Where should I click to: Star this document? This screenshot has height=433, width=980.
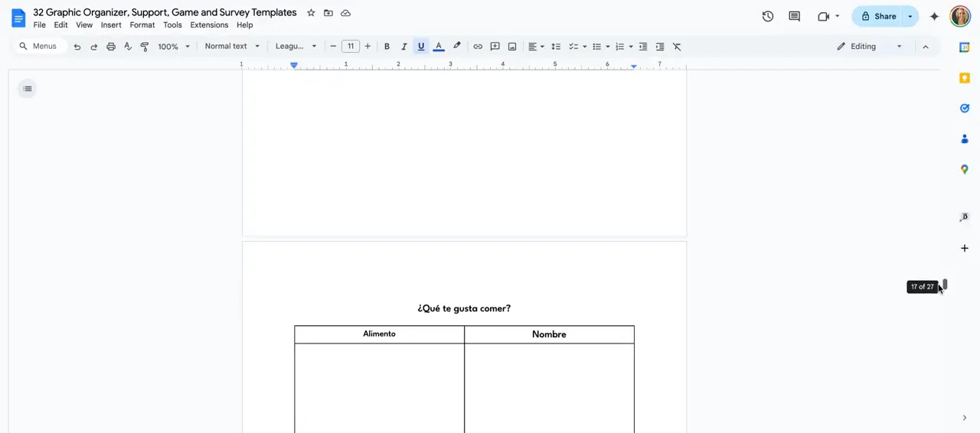click(311, 13)
